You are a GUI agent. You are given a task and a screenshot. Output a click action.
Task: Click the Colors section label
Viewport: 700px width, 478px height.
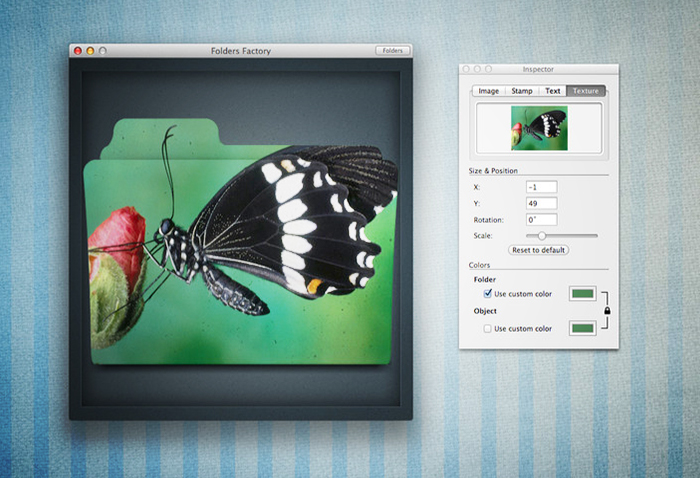point(479,265)
